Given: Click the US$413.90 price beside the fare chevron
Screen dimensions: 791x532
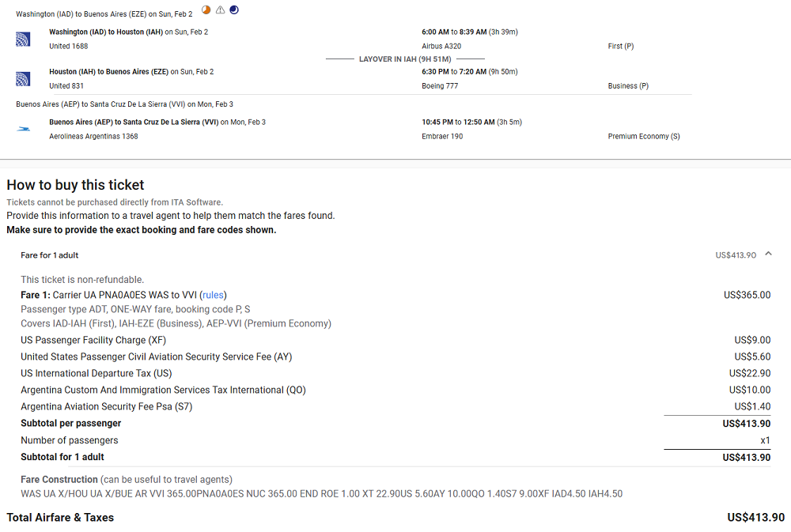Looking at the screenshot, I should [x=736, y=255].
